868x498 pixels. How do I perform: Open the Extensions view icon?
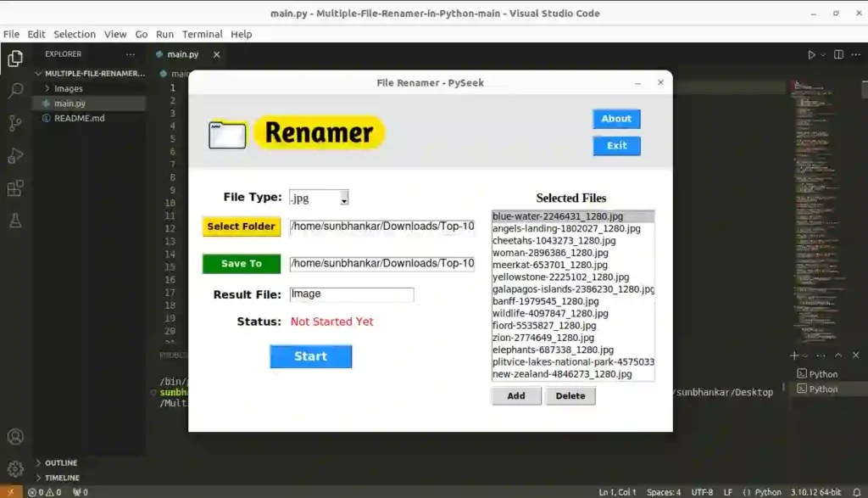(14, 187)
